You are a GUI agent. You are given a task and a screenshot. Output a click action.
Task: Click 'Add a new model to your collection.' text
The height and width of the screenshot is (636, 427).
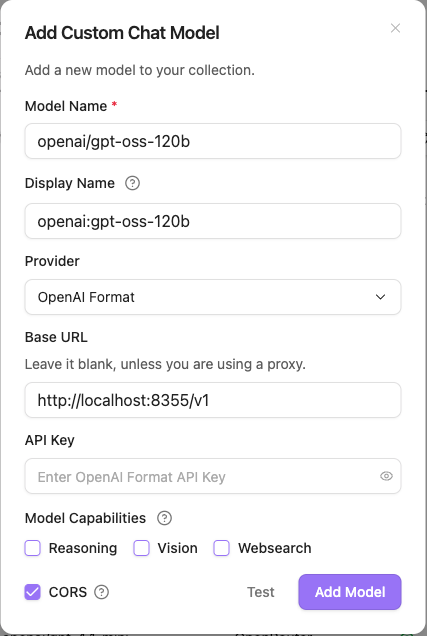coord(140,70)
